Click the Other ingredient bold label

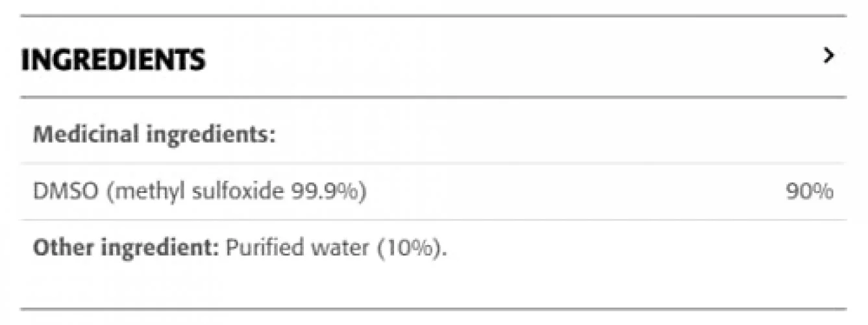(x=127, y=248)
